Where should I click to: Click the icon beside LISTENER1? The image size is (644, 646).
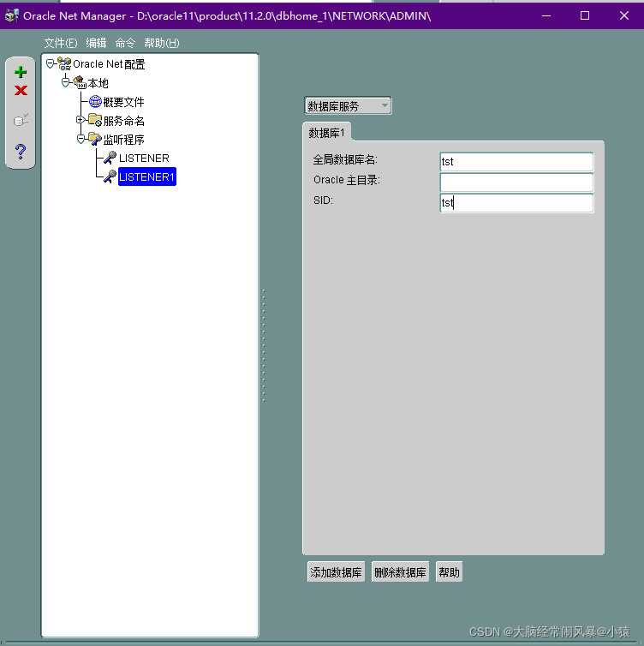pyautogui.click(x=110, y=176)
